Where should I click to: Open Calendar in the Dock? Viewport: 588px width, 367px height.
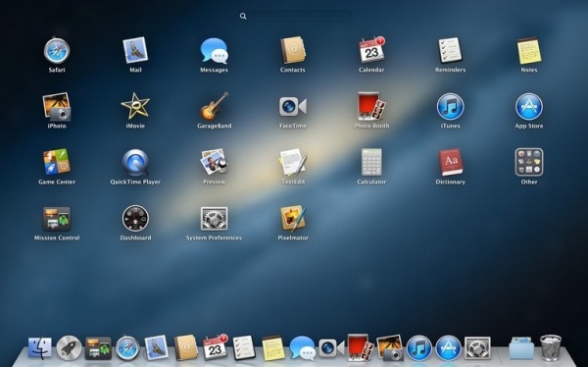(216, 347)
